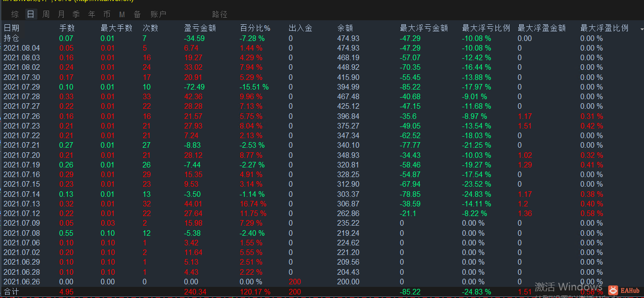Screen dimensions: 644x298
Task: Select the 2021.06.28 date row
Action: coord(322,272)
